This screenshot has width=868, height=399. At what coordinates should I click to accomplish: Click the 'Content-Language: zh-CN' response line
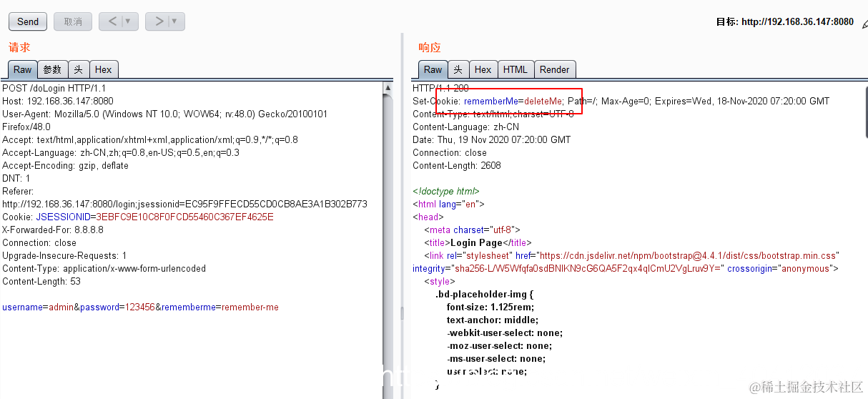(x=465, y=127)
